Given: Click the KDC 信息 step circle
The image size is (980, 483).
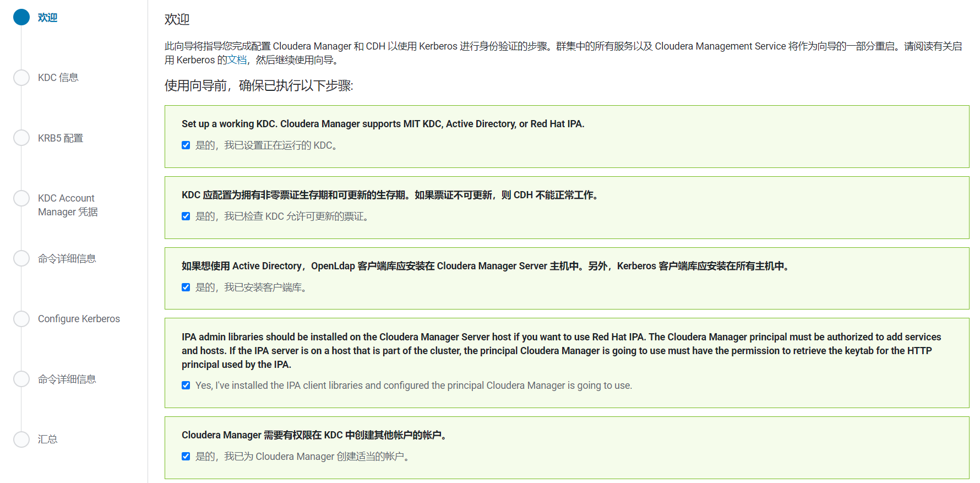Looking at the screenshot, I should pos(21,78).
